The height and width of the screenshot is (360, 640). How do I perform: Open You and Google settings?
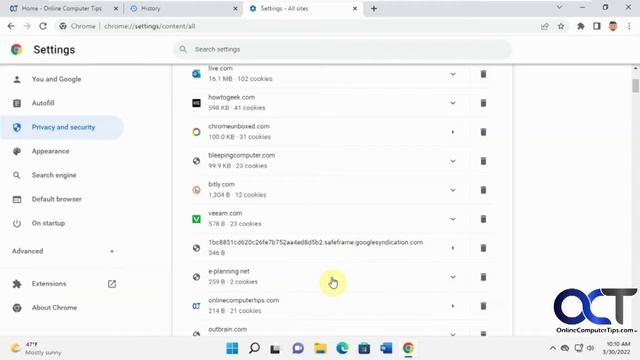pos(56,79)
